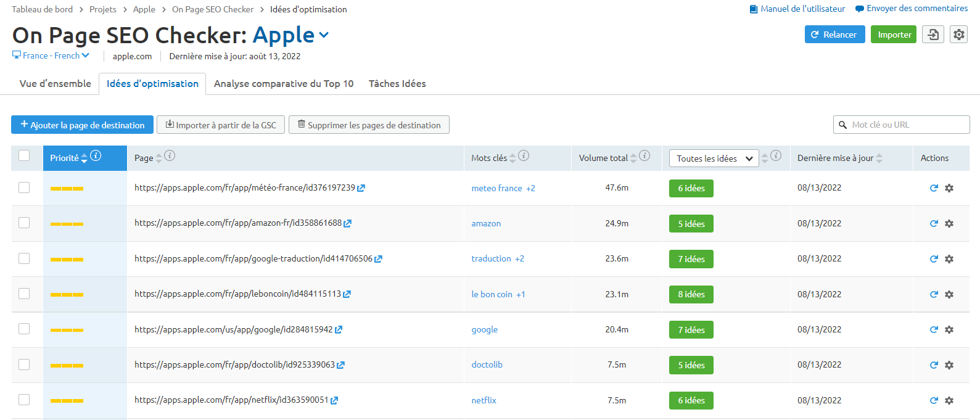Sort table by Priorité column
Image resolution: width=980 pixels, height=420 pixels.
(x=84, y=158)
